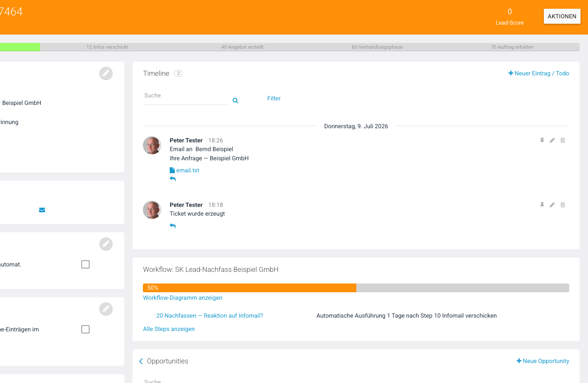
Task: Click the 50% workflow progress bar
Action: [356, 288]
